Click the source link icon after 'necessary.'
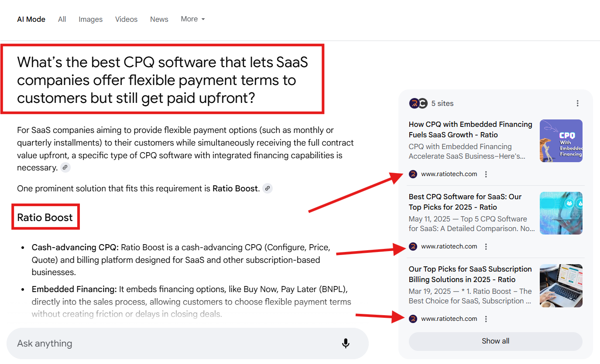Viewport: 600px width, 364px height. (65, 167)
